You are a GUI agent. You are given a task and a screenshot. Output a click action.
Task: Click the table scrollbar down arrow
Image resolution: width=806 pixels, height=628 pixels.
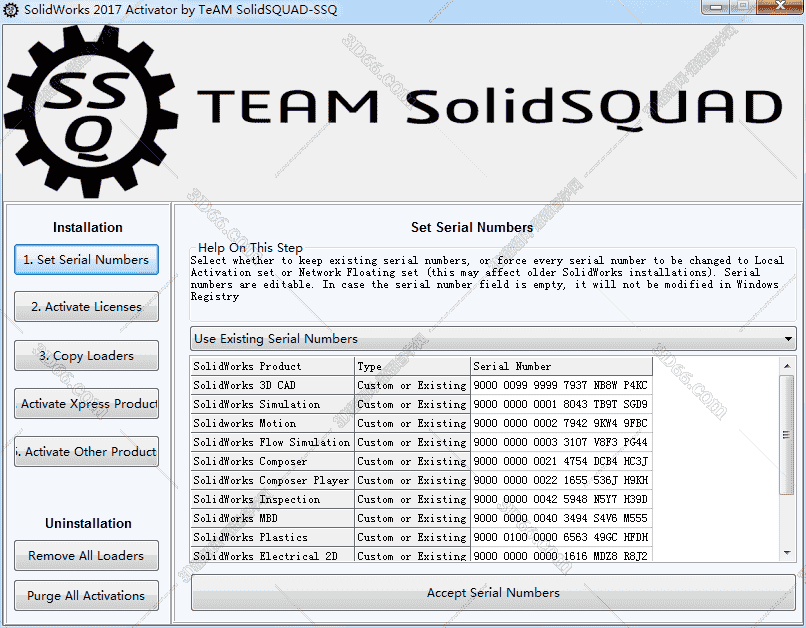[788, 553]
